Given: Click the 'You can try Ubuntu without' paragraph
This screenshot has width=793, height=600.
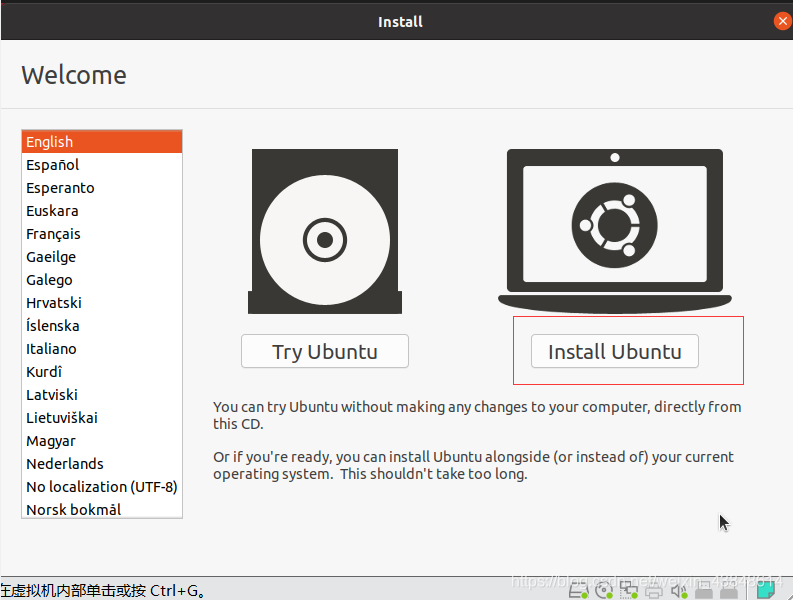Looking at the screenshot, I should coord(477,415).
